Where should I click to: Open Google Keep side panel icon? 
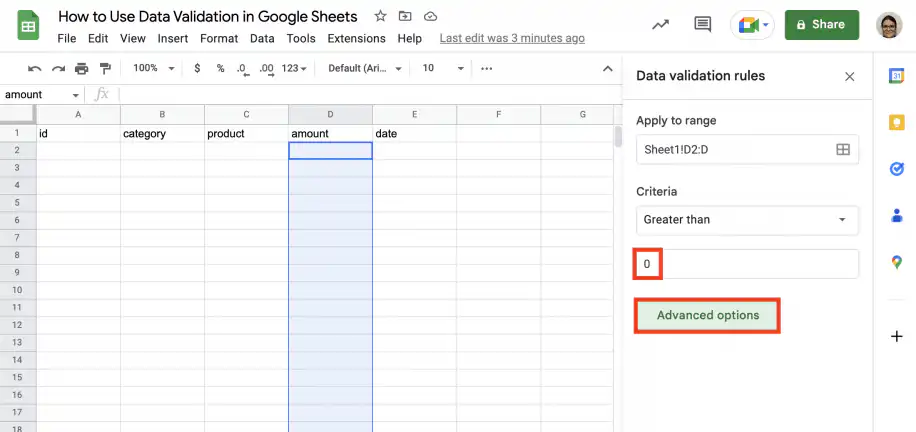(x=896, y=122)
